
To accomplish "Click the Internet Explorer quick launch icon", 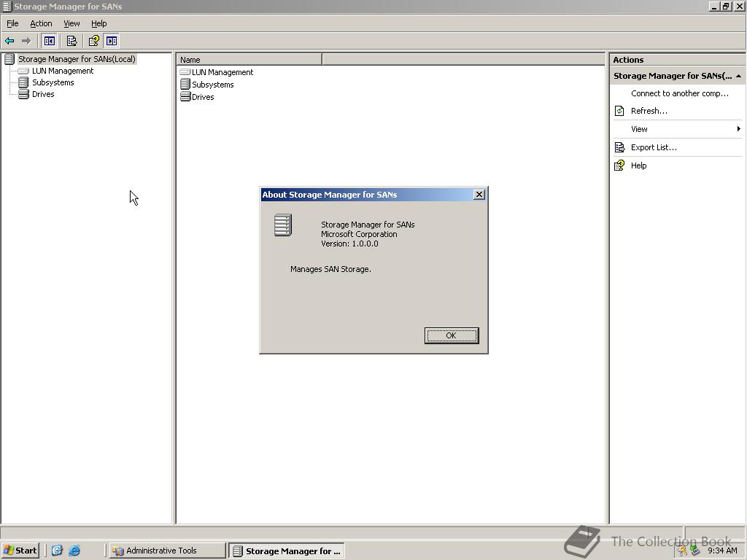I will click(75, 551).
